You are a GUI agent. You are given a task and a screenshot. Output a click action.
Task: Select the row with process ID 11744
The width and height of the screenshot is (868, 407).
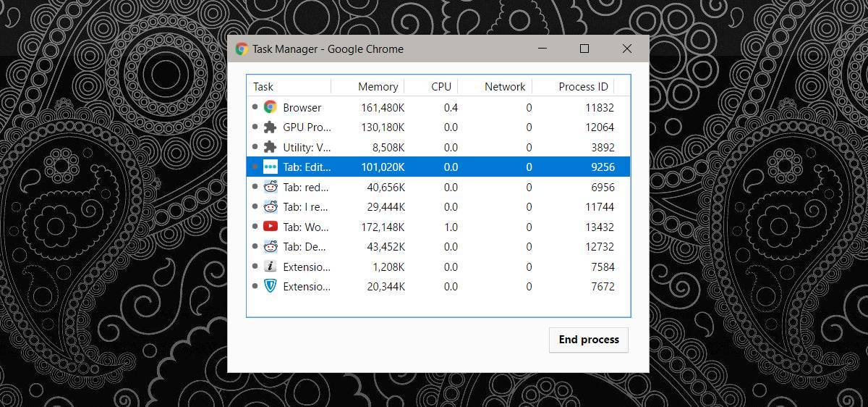tap(438, 206)
